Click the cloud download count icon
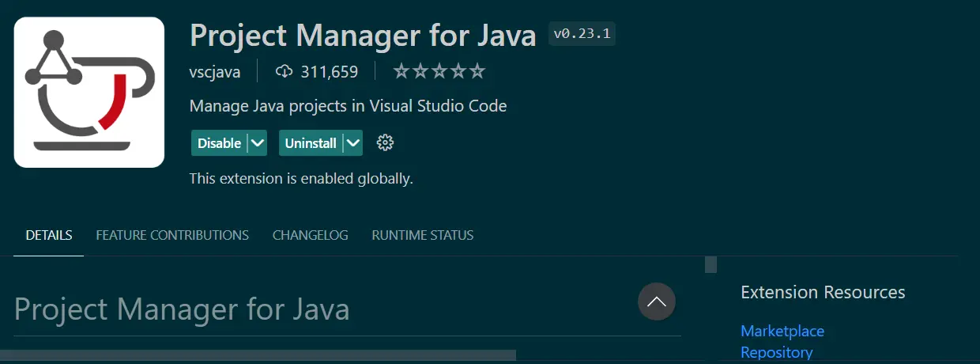This screenshot has width=980, height=364. (x=284, y=72)
